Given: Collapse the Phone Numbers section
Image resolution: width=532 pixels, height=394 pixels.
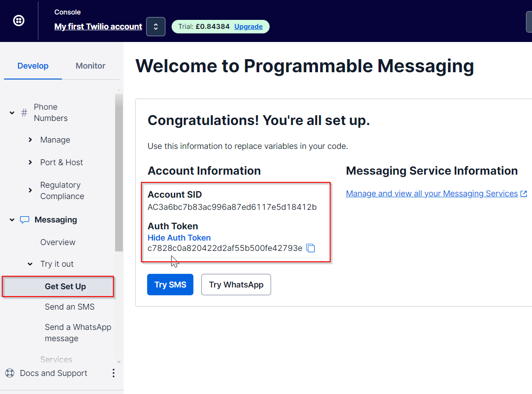Looking at the screenshot, I should (x=12, y=112).
